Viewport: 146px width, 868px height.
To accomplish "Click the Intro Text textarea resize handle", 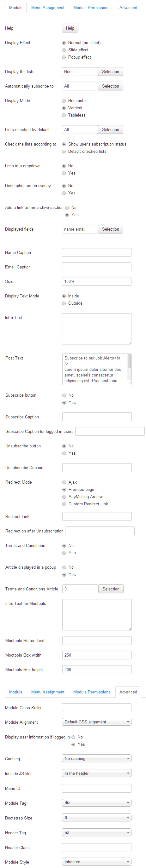I will pos(130,343).
